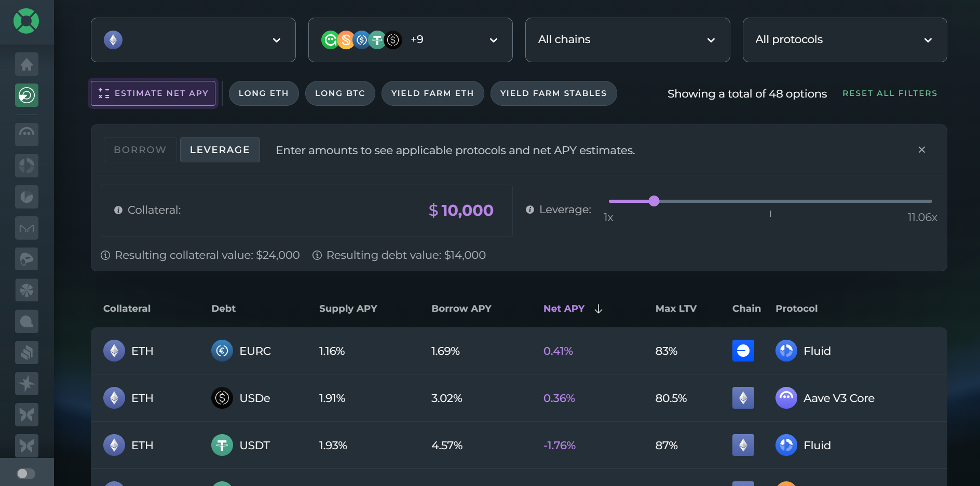Click info icon beside Resulting collateral value
The width and height of the screenshot is (980, 486).
(x=105, y=255)
